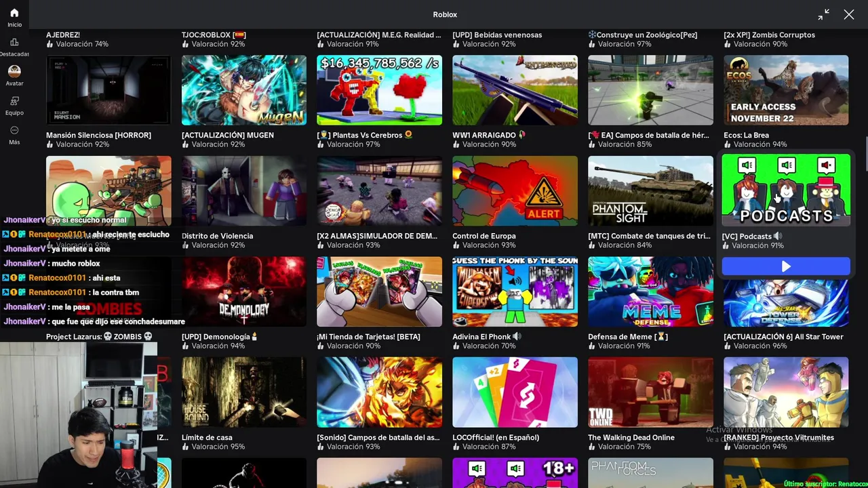Click the title 'Límite de casa'
The height and width of the screenshot is (488, 868).
point(207,437)
